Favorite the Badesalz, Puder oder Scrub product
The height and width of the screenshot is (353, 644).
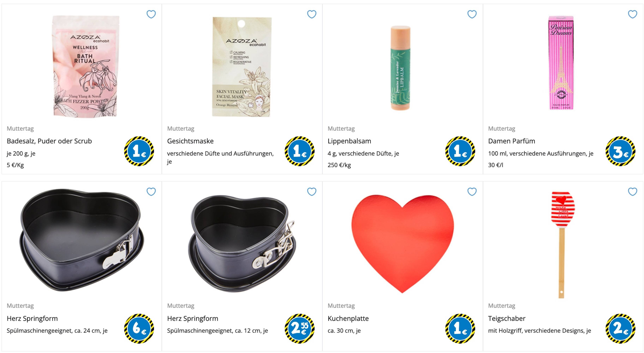(x=151, y=14)
